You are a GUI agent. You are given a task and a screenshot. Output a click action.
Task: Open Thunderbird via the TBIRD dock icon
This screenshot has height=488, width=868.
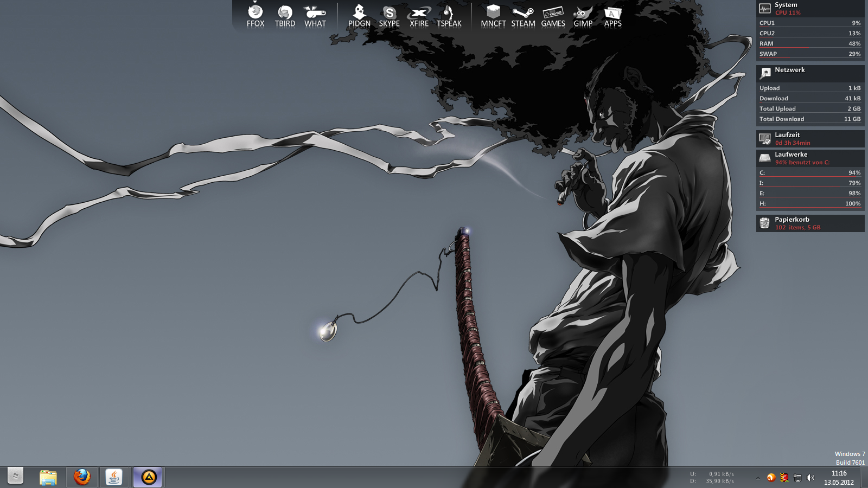coord(285,16)
